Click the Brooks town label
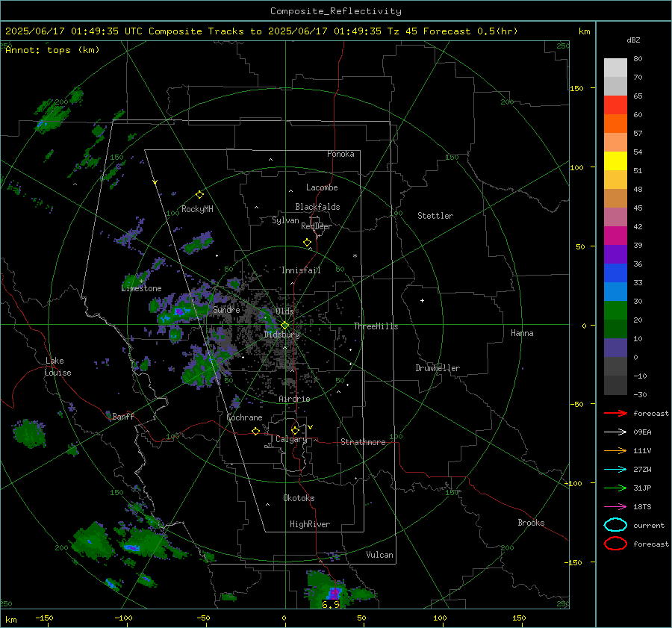 point(531,523)
